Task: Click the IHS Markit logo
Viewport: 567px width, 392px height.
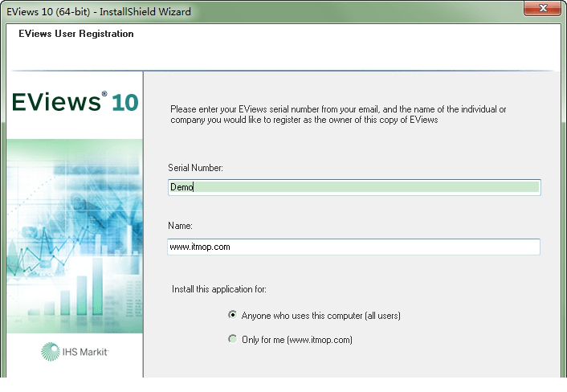Action: click(x=75, y=352)
